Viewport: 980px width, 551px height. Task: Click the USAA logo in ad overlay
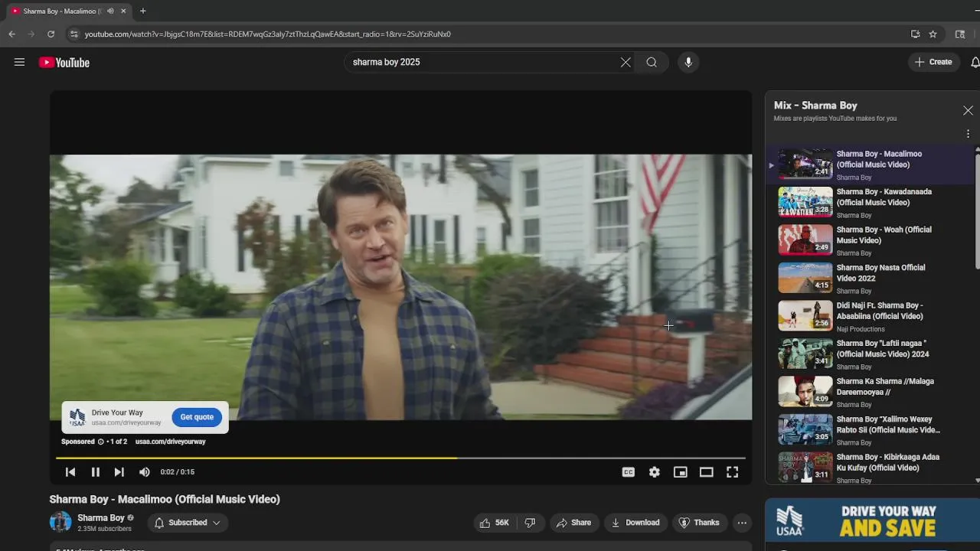click(77, 417)
